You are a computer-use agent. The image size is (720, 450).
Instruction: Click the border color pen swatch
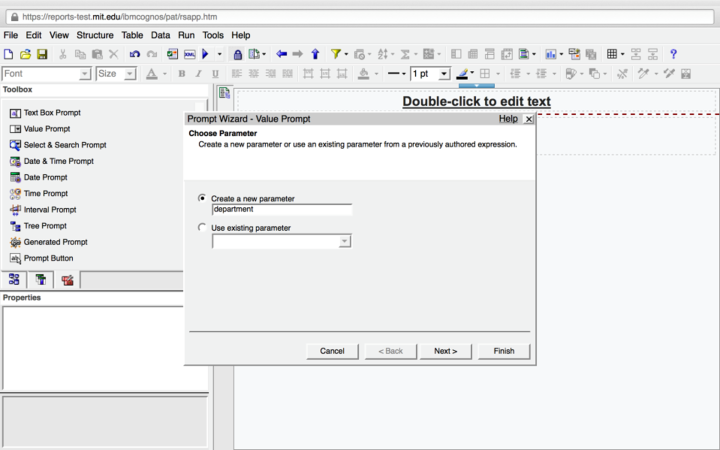464,74
